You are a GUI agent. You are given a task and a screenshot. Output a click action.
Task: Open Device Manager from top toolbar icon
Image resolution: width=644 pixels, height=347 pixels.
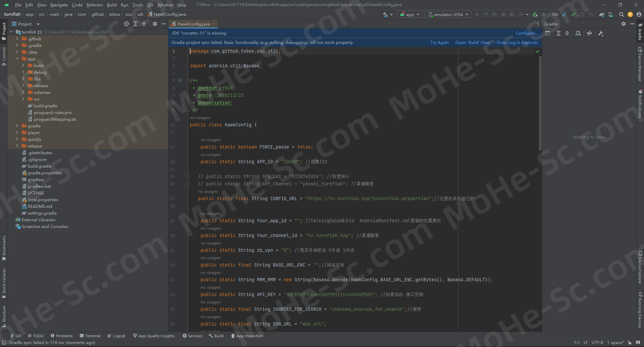click(610, 14)
